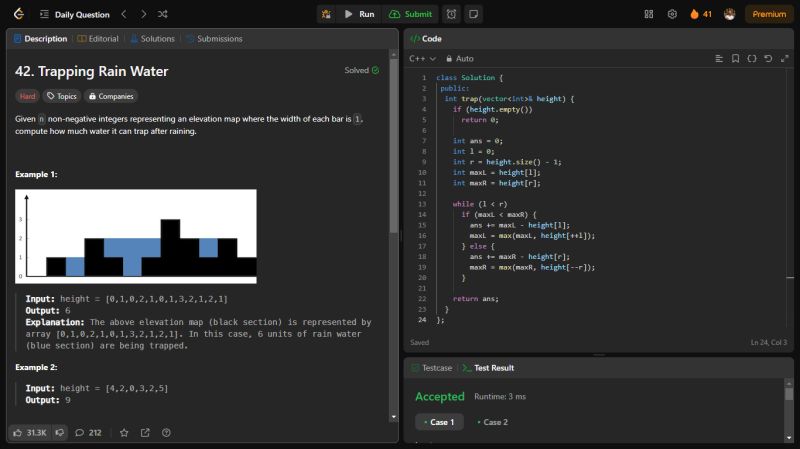Format code using the braces icon
The image size is (800, 449).
[752, 59]
